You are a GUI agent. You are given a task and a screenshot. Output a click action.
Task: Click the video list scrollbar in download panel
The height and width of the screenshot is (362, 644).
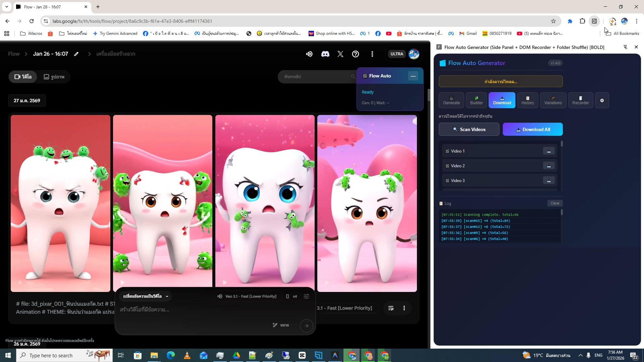[x=561, y=144]
